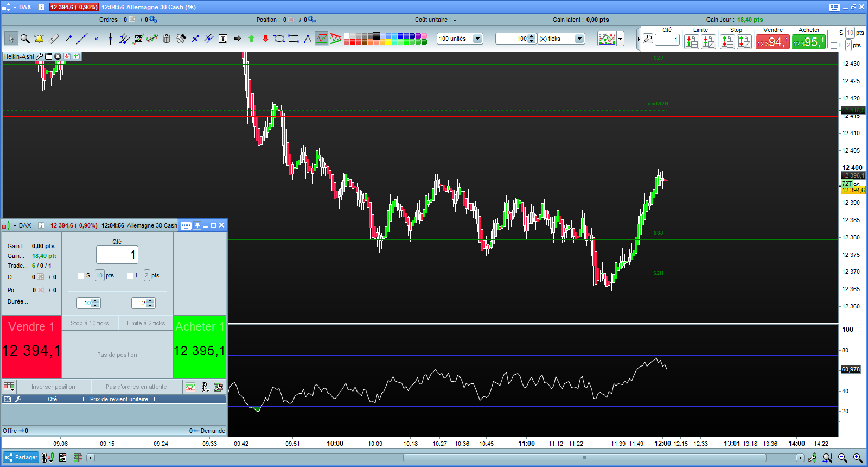Viewport: 868px width, 467px height.
Task: Pick the vertical line drawing tool
Action: [x=110, y=39]
